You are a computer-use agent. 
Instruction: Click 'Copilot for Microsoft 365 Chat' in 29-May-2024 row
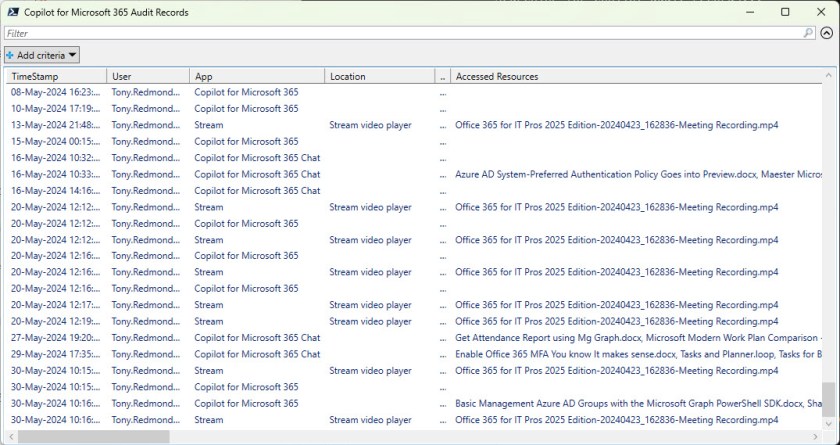coord(257,354)
